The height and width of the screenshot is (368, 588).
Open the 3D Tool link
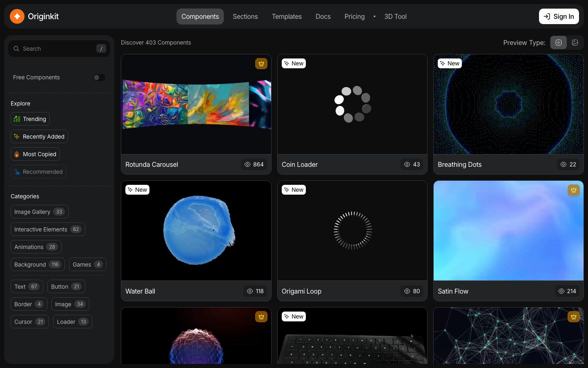395,16
